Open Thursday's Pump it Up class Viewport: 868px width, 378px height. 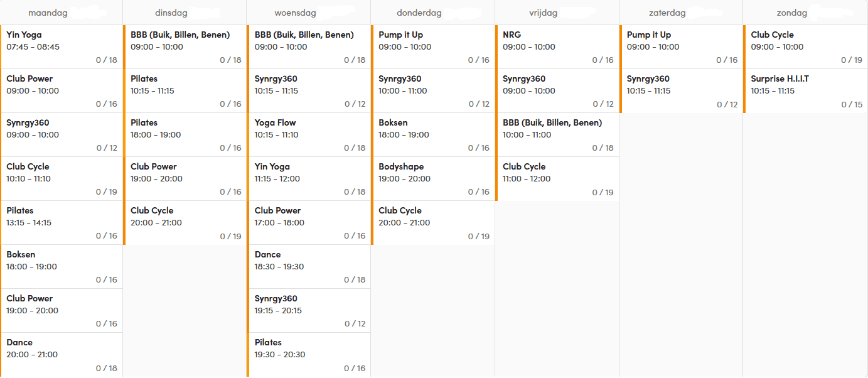[x=433, y=46]
